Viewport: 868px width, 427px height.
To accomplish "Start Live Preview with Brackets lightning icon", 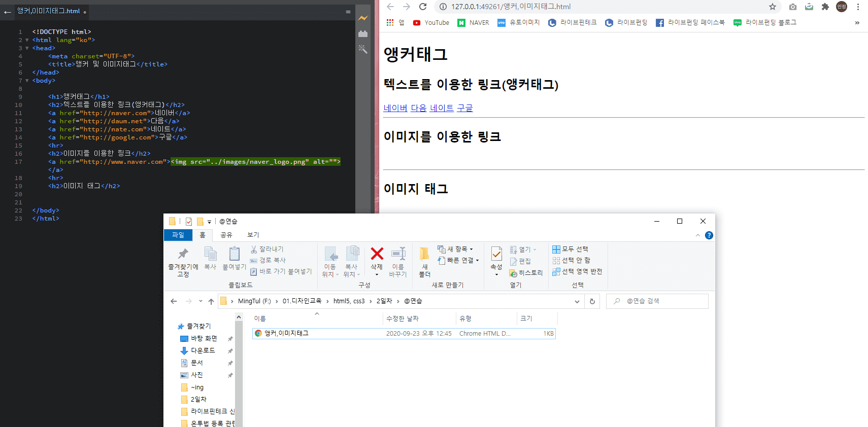I will [x=362, y=18].
